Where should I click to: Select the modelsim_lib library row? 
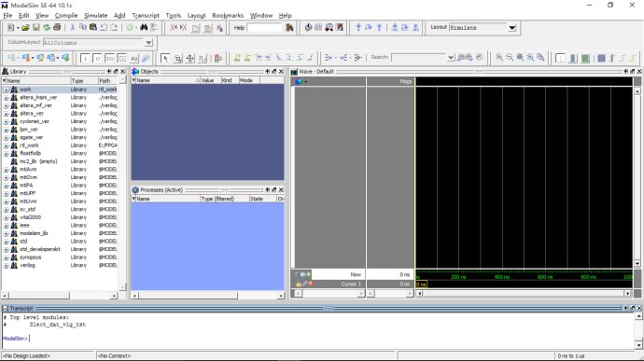coord(60,233)
